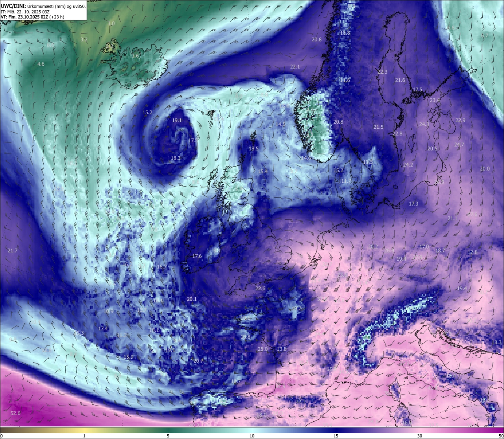This screenshot has width=504, height=439.
Task: Click the 20.1 value southwest of Ireland
Action: coord(192,299)
